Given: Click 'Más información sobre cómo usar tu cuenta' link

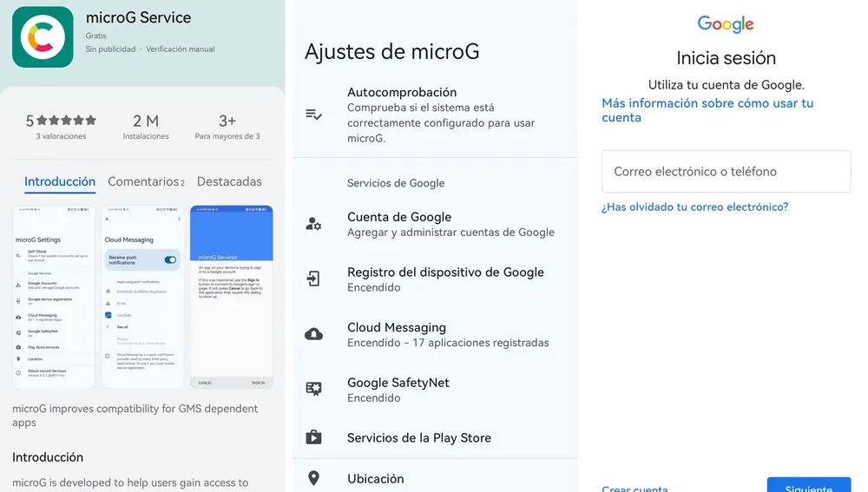Looking at the screenshot, I should (707, 110).
